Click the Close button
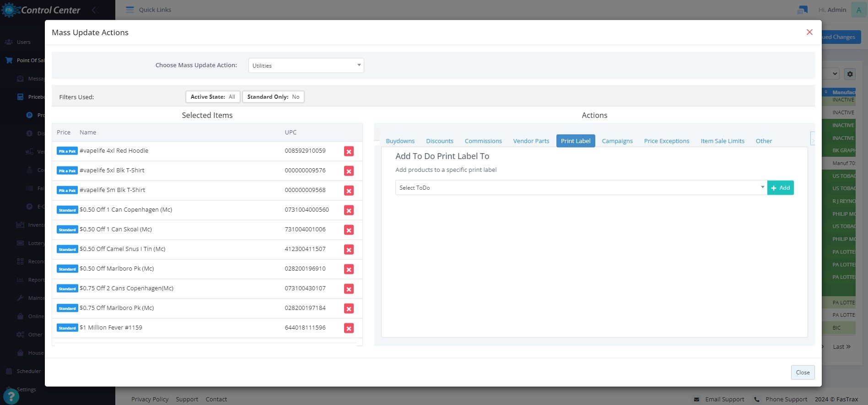Viewport: 868px width, 405px height. pos(803,373)
